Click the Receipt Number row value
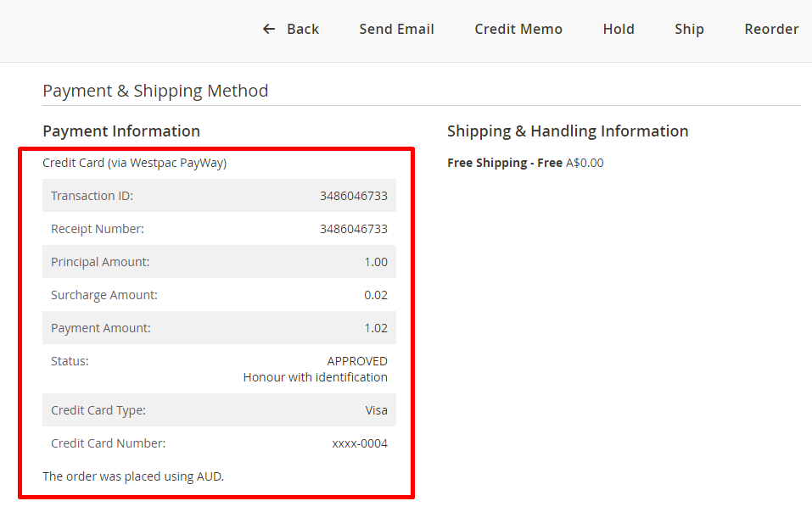This screenshot has height=512, width=812. point(353,229)
